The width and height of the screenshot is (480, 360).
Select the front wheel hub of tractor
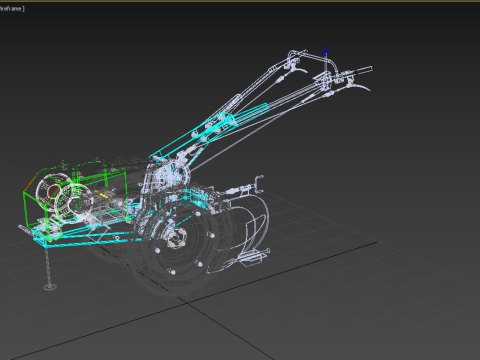tap(176, 239)
